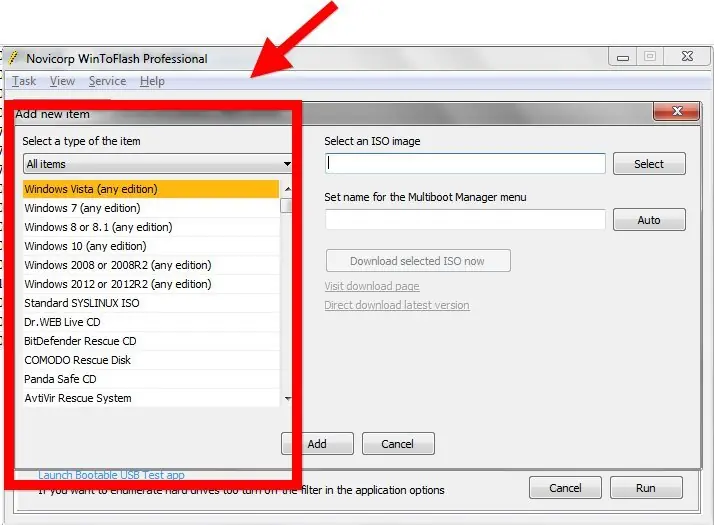Open the Help menu
This screenshot has height=525, width=714.
coord(152,81)
